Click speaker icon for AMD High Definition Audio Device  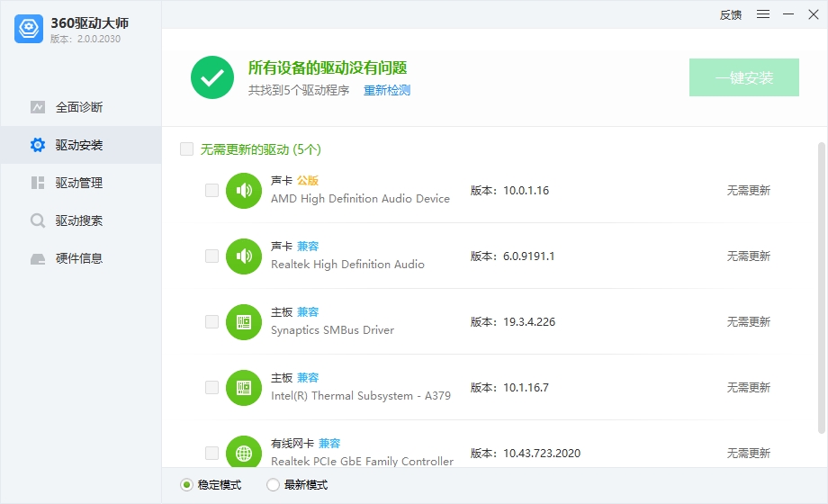(243, 191)
